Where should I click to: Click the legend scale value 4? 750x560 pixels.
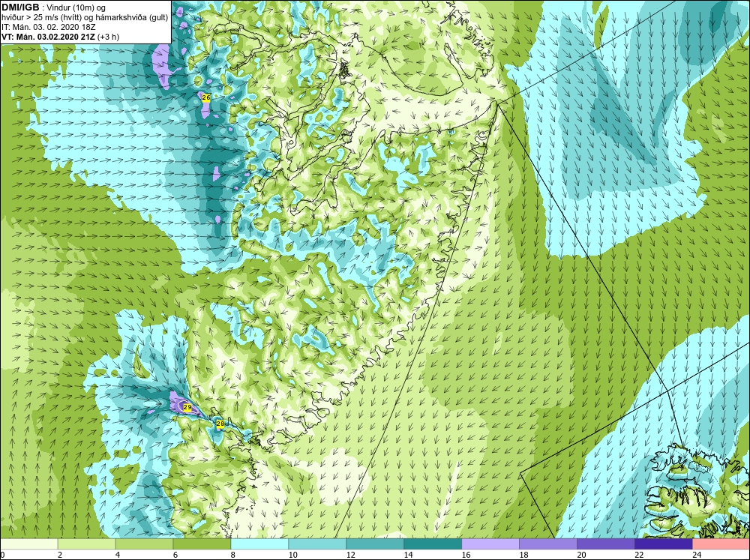point(118,555)
